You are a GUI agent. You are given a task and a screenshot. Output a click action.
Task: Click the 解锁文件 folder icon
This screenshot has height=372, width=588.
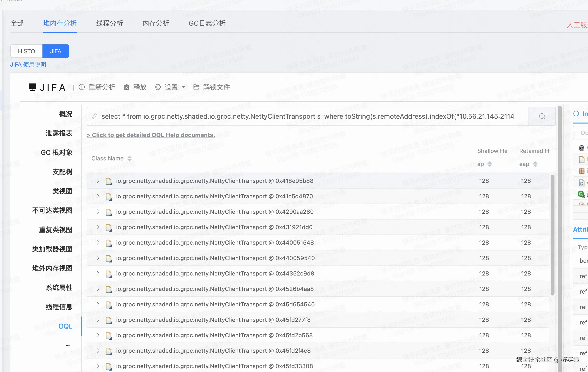pos(196,87)
